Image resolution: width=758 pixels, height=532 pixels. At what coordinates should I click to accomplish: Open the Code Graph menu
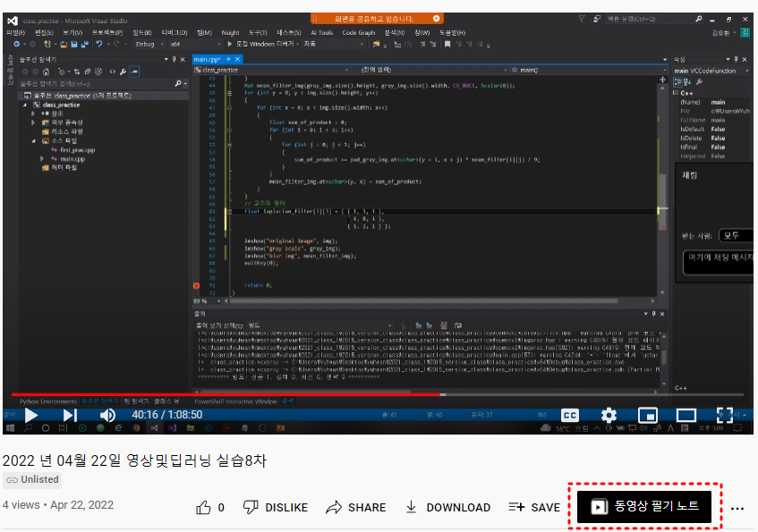click(x=358, y=32)
